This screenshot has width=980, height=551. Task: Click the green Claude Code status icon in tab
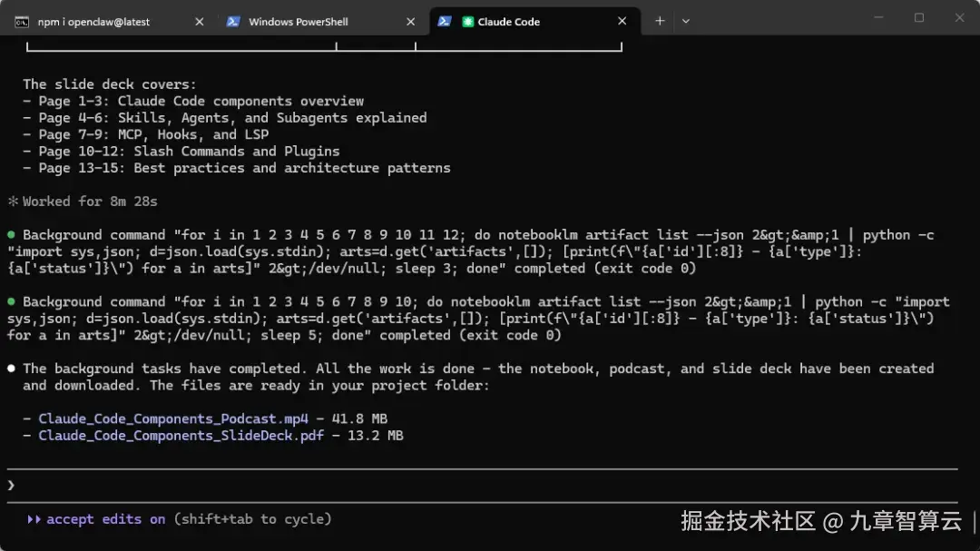[467, 22]
